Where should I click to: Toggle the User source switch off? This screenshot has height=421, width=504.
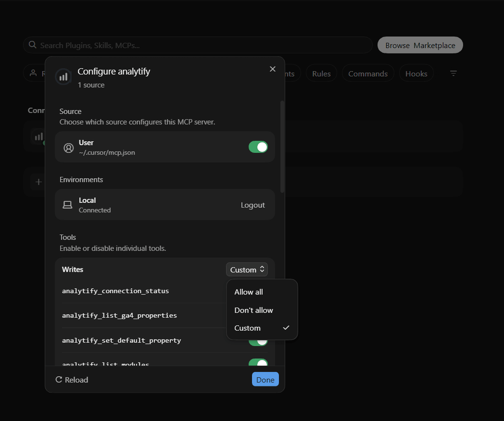coord(258,147)
